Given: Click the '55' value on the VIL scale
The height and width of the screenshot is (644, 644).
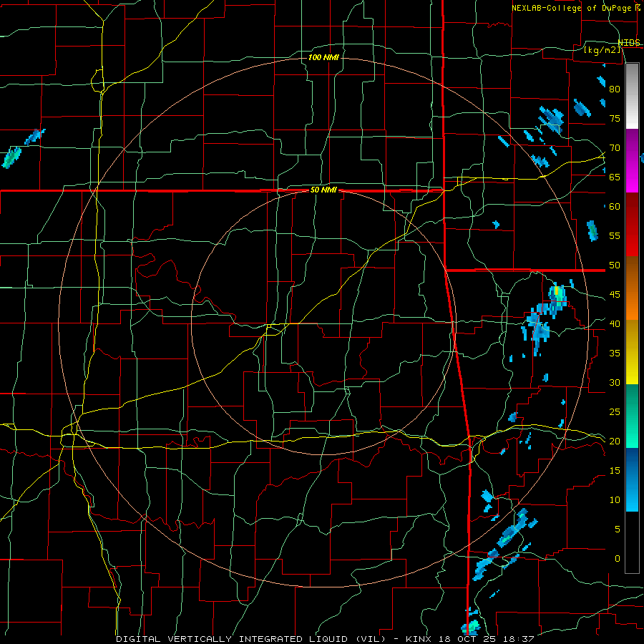Looking at the screenshot, I should [x=615, y=236].
